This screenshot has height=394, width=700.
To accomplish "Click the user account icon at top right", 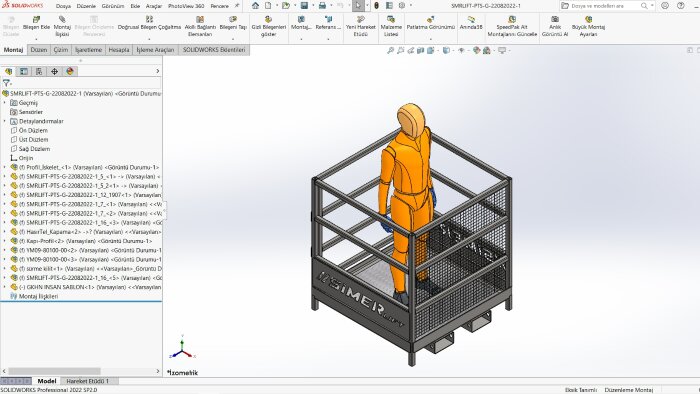I will click(665, 6).
